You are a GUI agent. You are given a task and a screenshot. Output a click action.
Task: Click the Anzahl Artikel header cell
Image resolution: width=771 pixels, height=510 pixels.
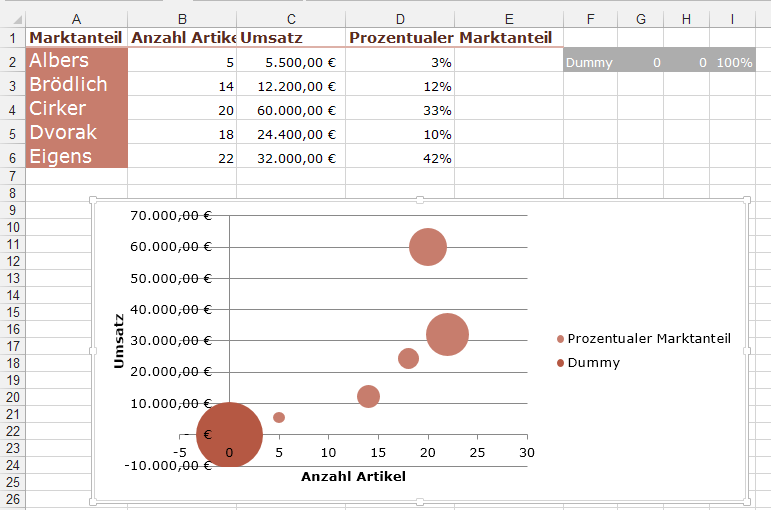click(x=182, y=38)
